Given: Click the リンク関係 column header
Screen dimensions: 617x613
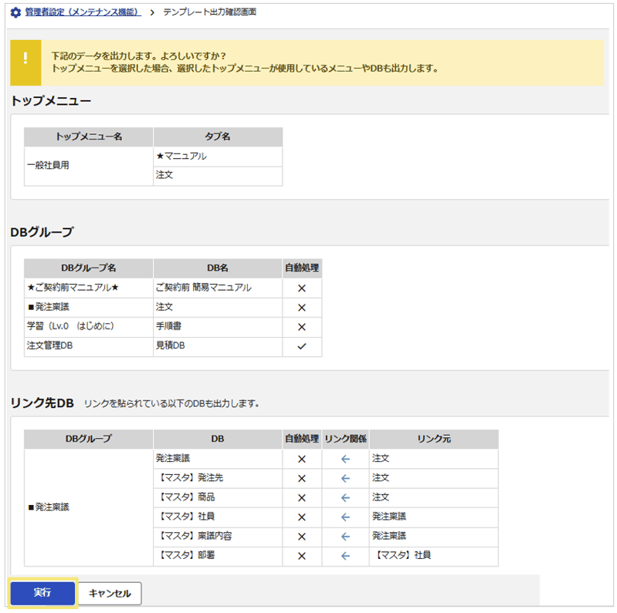Looking at the screenshot, I should pyautogui.click(x=345, y=439).
